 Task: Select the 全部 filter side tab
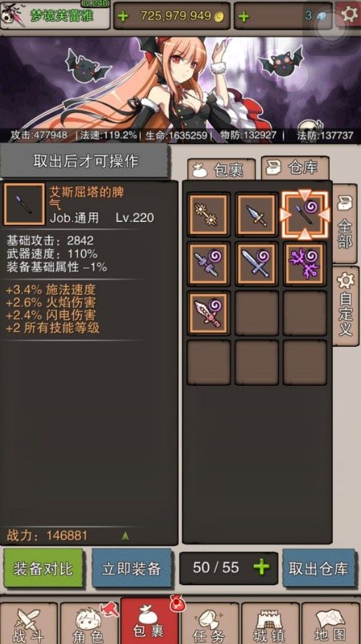(344, 224)
